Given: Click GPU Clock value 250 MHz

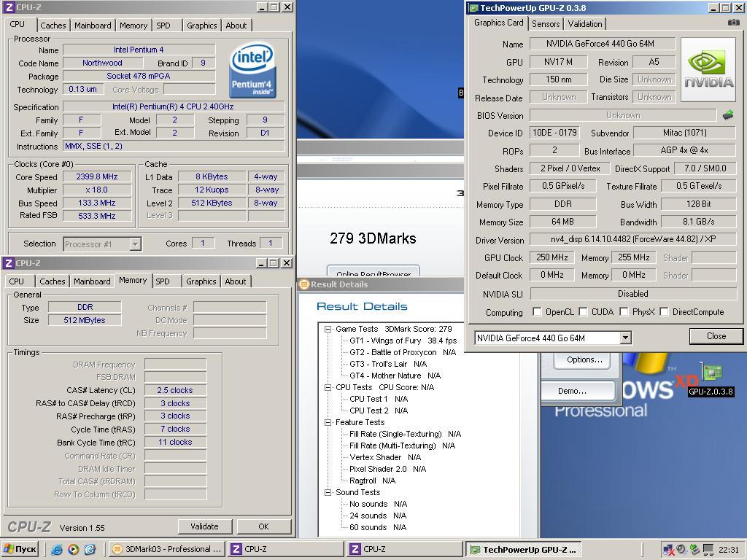Looking at the screenshot, I should [x=552, y=257].
